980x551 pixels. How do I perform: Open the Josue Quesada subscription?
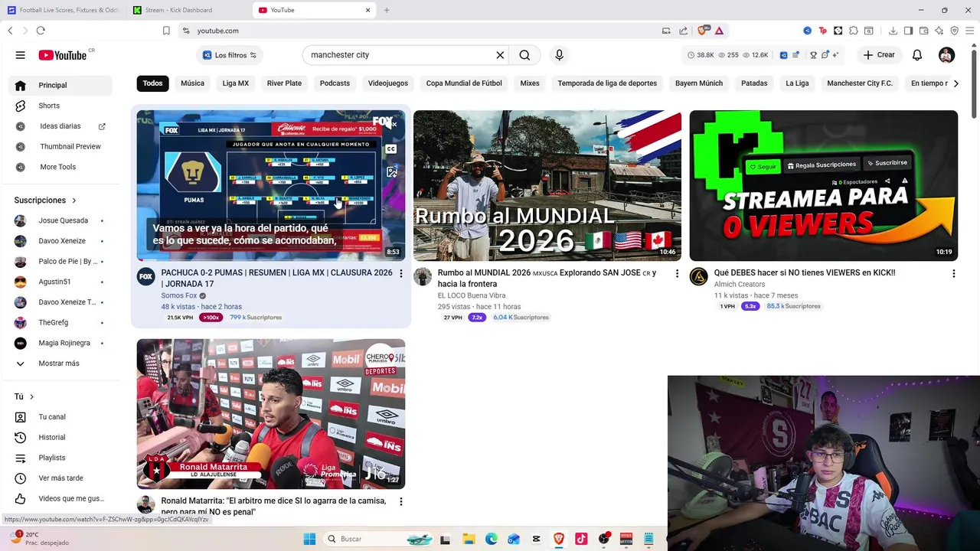click(x=61, y=220)
